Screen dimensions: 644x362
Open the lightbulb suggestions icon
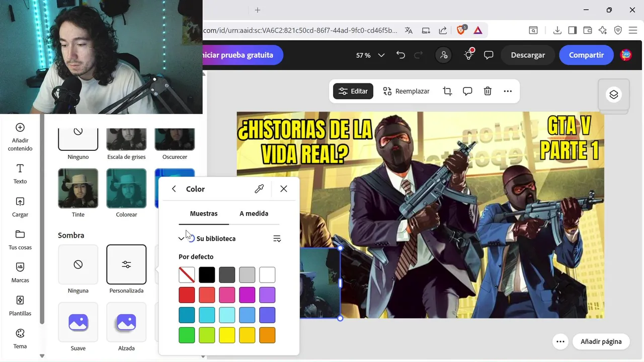(469, 54)
